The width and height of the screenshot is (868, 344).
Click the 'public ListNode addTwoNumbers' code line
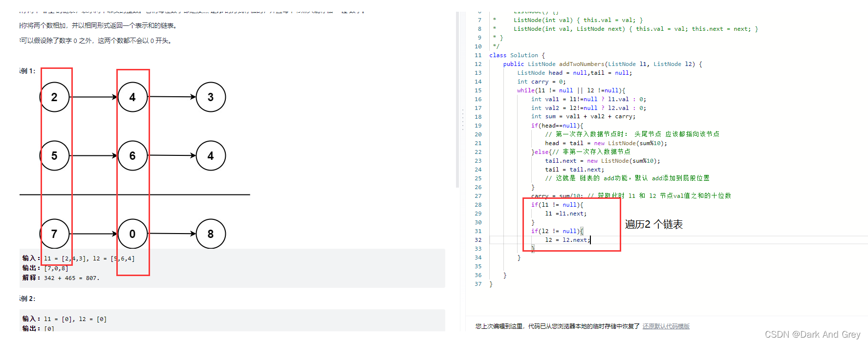pos(603,64)
